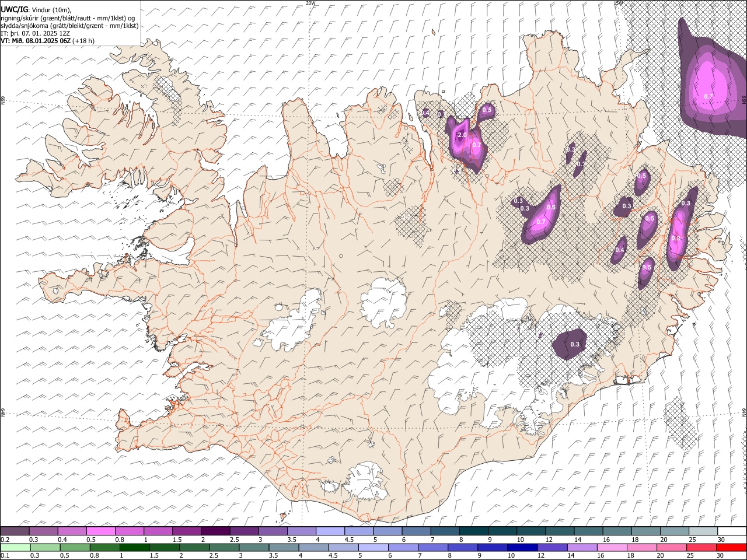Select the slydda/snjókoma legend description line

point(69,26)
